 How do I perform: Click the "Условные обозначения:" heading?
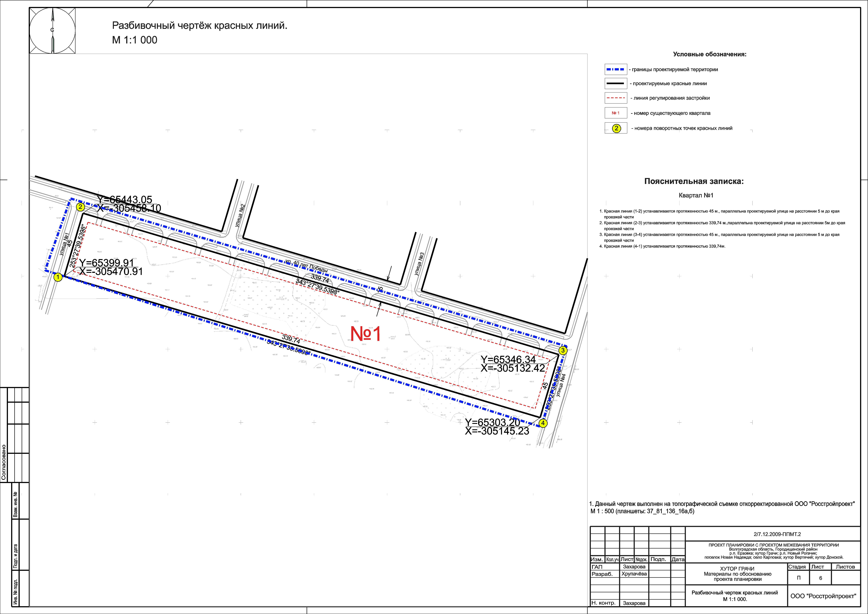click(710, 54)
